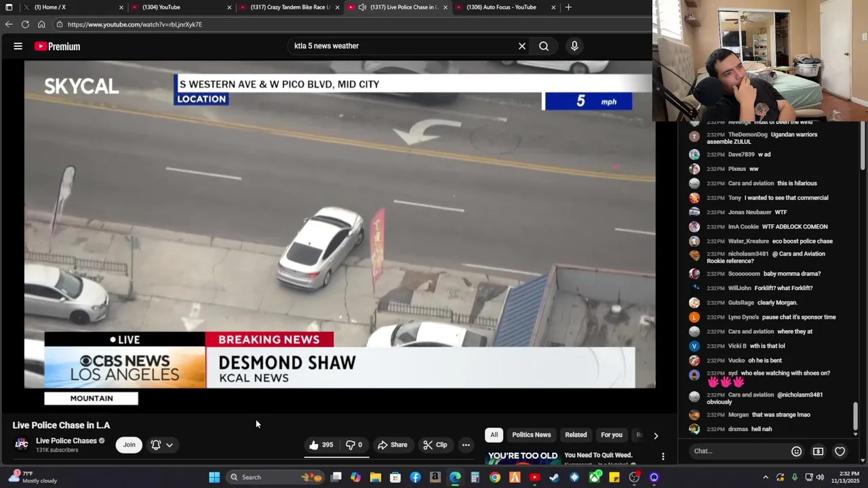Screen dimensions: 868x488
Task: Like the video with thumbs up
Action: pyautogui.click(x=321, y=445)
